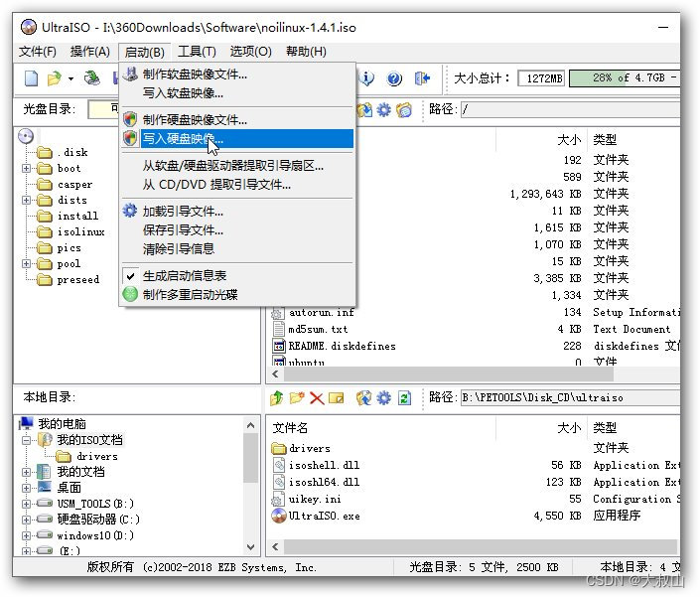
Task: Click the disc path field showing /
Action: tap(570, 110)
